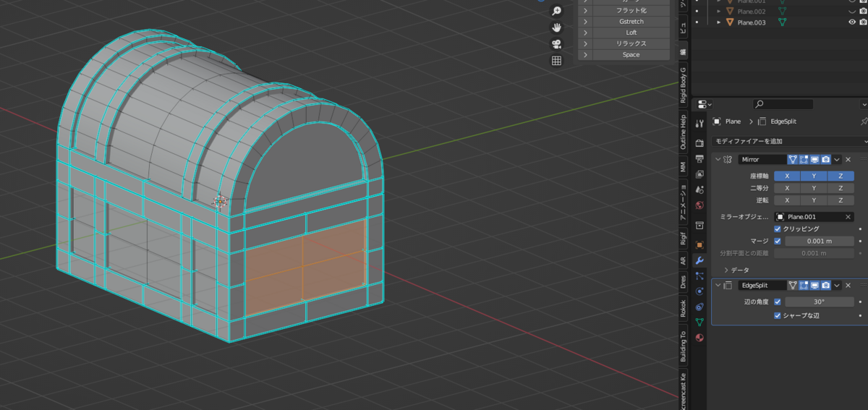868x410 pixels.
Task: Click the mesh data icon beside Plane.002
Action: click(782, 12)
